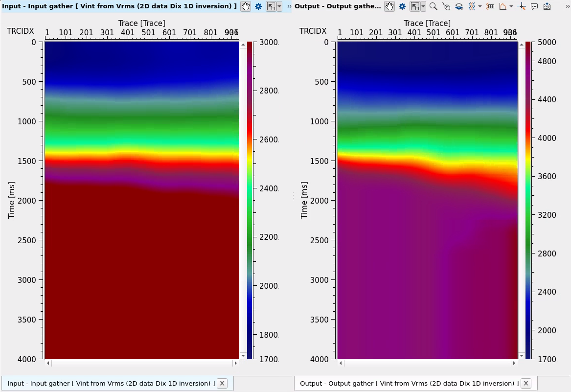Click the export image icon in Output toolbar
The height and width of the screenshot is (392, 571).
click(547, 6)
